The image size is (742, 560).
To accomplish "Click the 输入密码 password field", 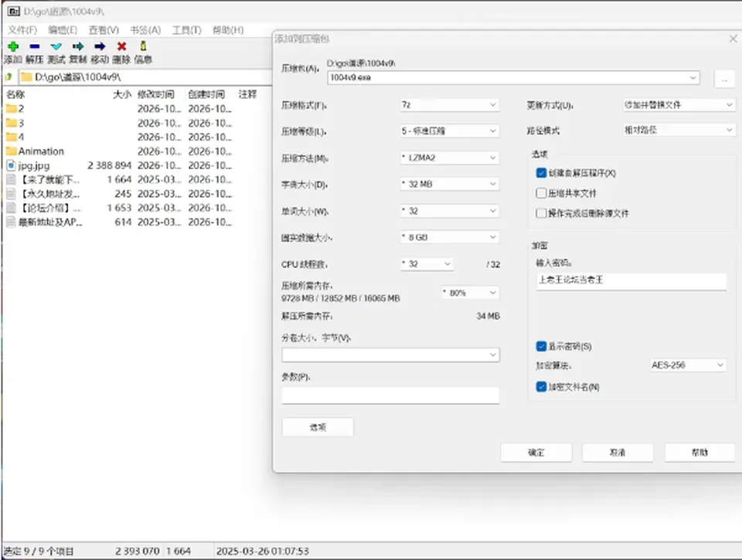I will 631,280.
